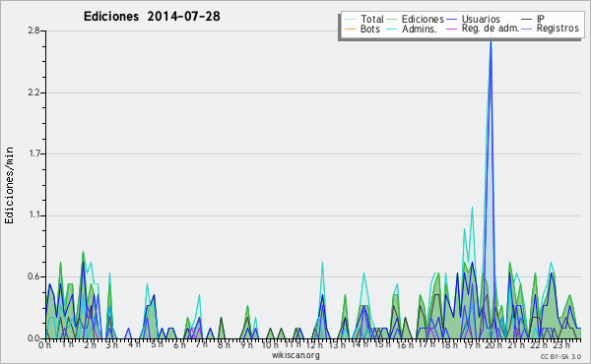This screenshot has height=364, width=591.
Task: Click the Total legend color line
Action: point(350,20)
